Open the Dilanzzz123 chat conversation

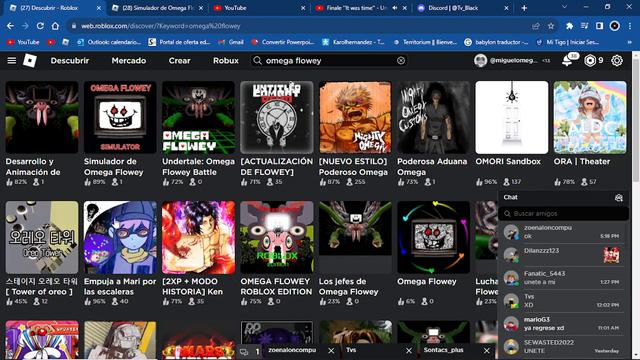point(563,255)
